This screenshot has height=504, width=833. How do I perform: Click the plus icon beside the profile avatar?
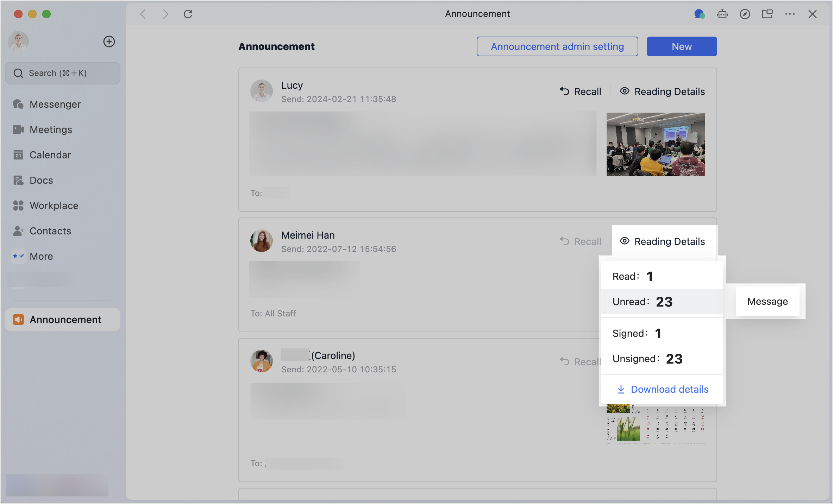109,42
